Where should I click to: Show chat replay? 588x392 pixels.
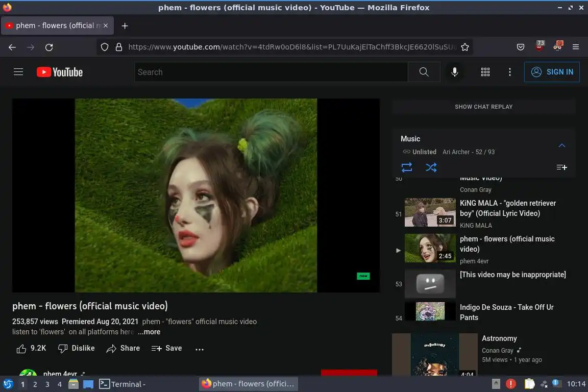(484, 107)
